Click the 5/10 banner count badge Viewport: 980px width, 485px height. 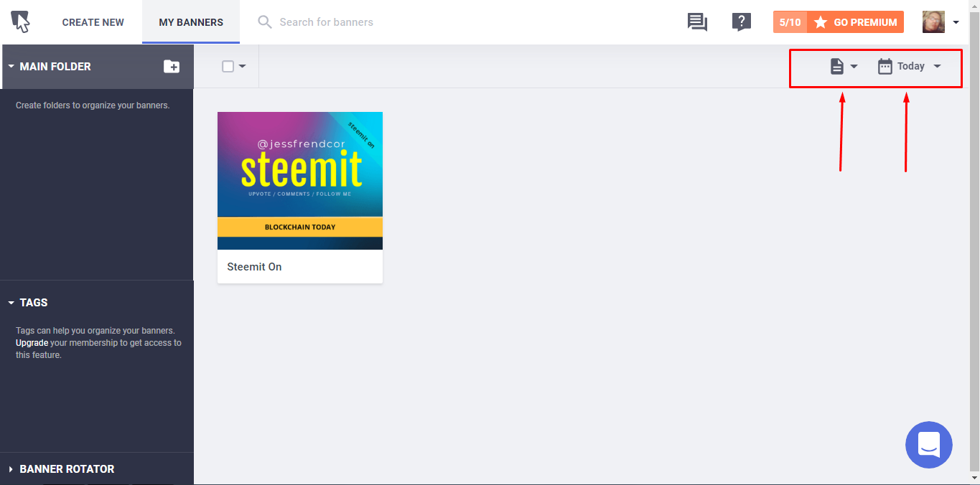click(790, 22)
